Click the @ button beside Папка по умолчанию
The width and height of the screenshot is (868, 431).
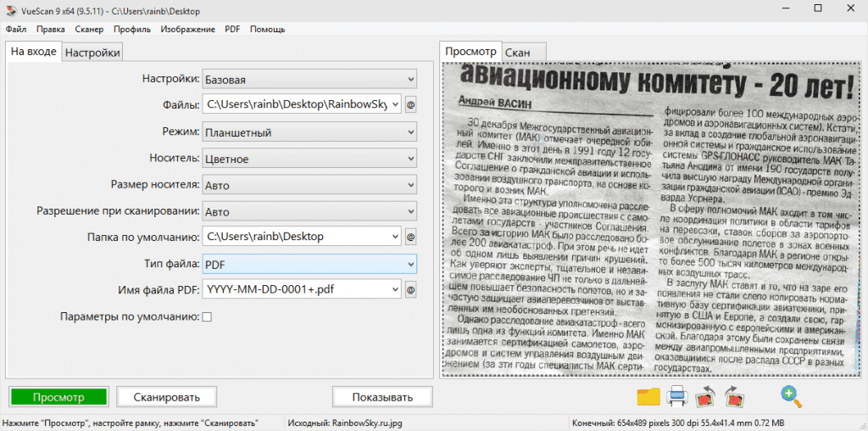point(410,237)
